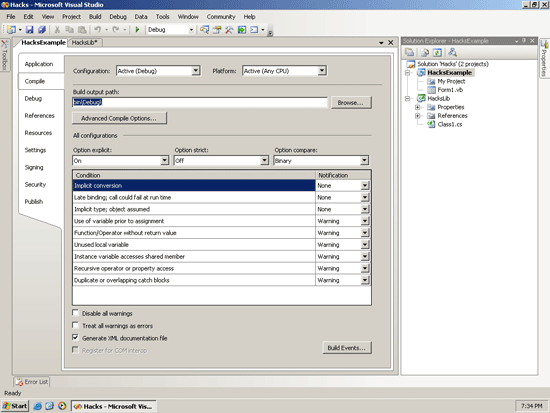This screenshot has width=550, height=413.
Task: Open toolbar options overflow arrow
Action: click(270, 33)
